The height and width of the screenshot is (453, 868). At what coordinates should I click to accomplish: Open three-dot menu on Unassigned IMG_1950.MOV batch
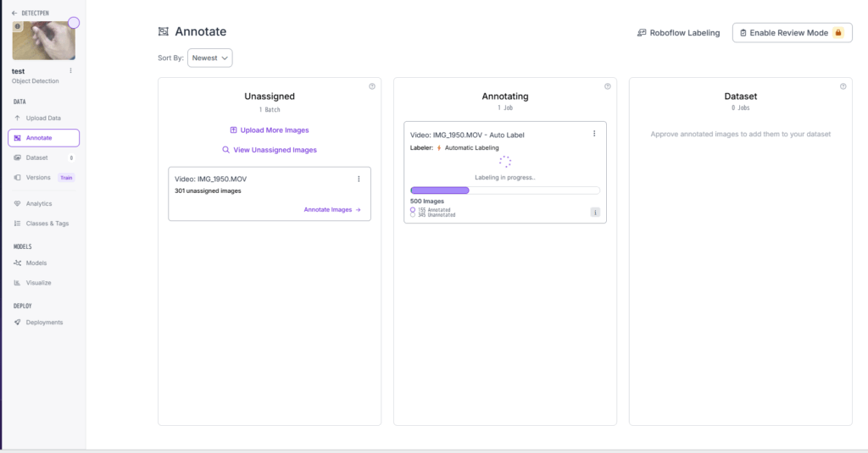pos(359,179)
